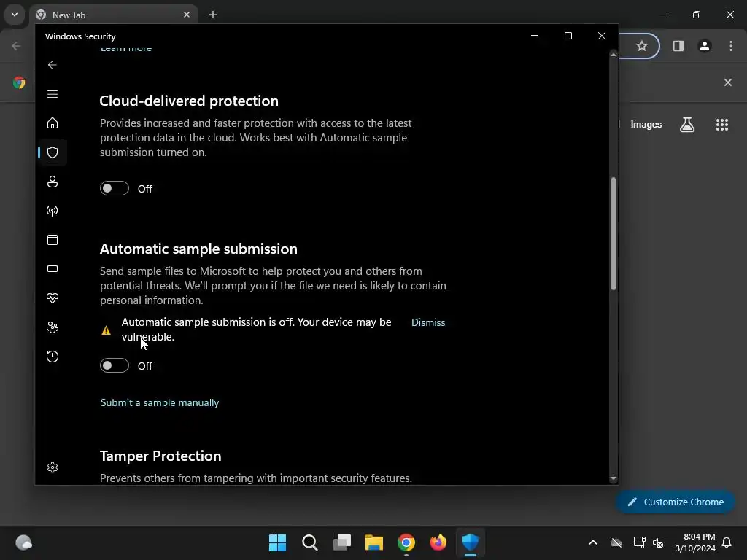Click the yellow warning triangle icon
747x560 pixels.
pyautogui.click(x=107, y=330)
